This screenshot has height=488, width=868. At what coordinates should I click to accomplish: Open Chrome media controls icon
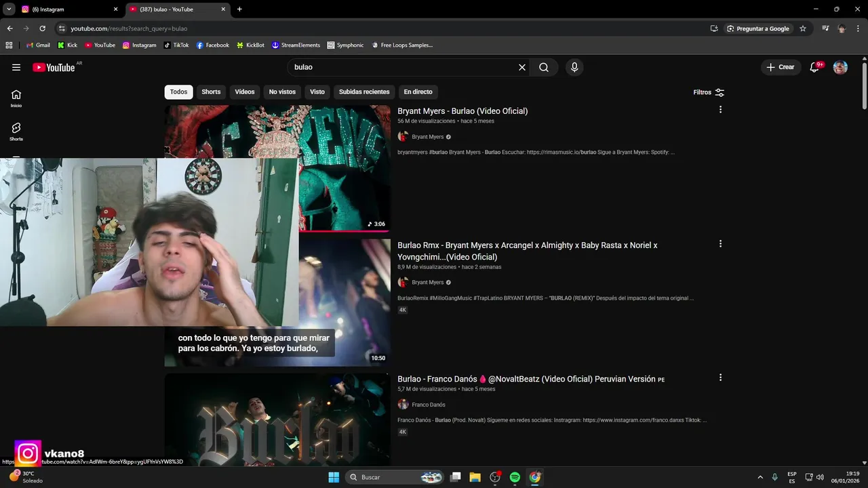click(825, 28)
